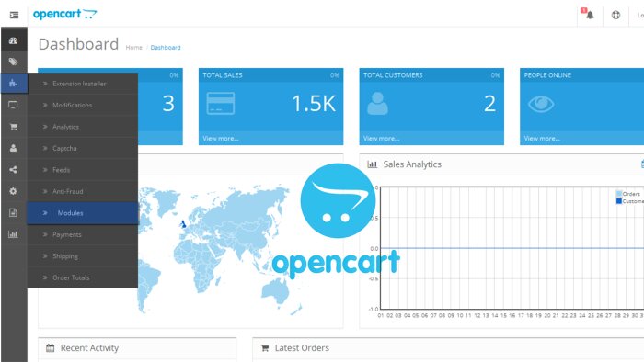Open Catalog tags icon in sidebar
Viewport: 644px width, 362px height.
click(13, 62)
